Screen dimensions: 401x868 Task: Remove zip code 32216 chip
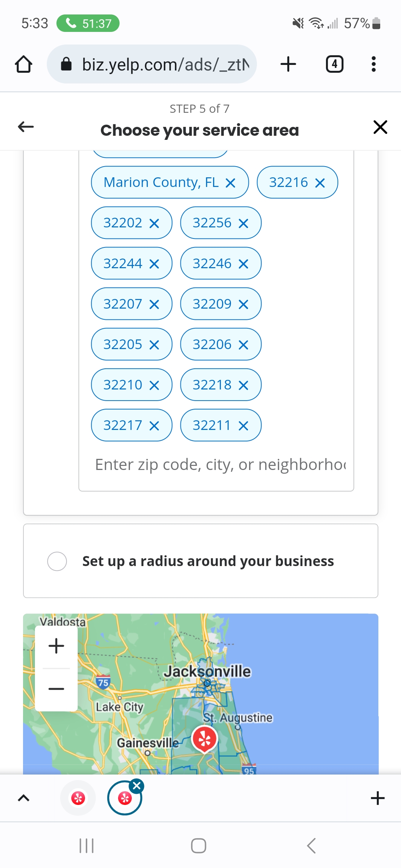[x=320, y=183]
